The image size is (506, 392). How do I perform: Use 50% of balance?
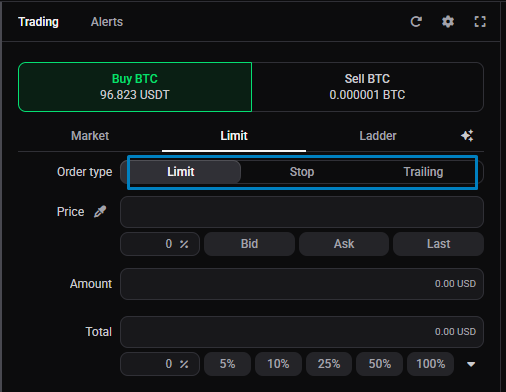pyautogui.click(x=380, y=364)
